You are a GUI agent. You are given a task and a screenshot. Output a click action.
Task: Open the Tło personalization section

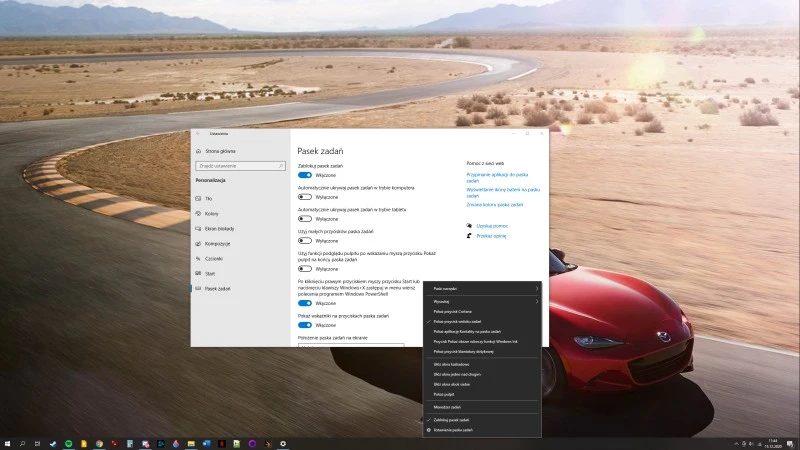coord(208,198)
